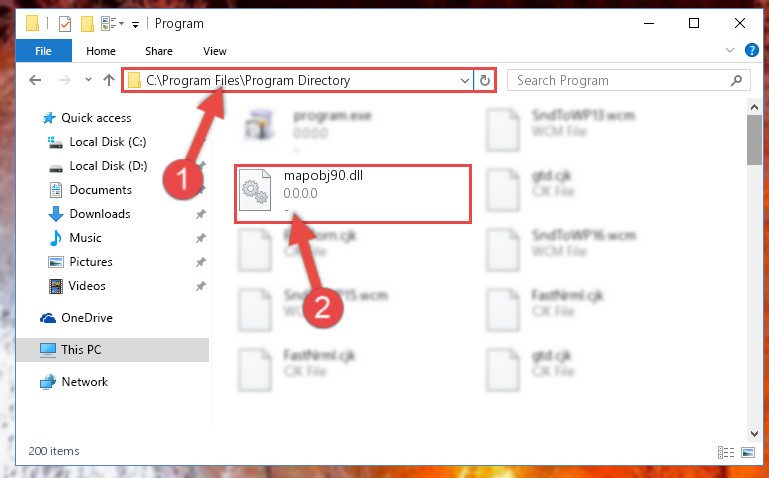Open Customize Quick Access Toolbar dropdown
The height and width of the screenshot is (478, 769).
(x=135, y=25)
